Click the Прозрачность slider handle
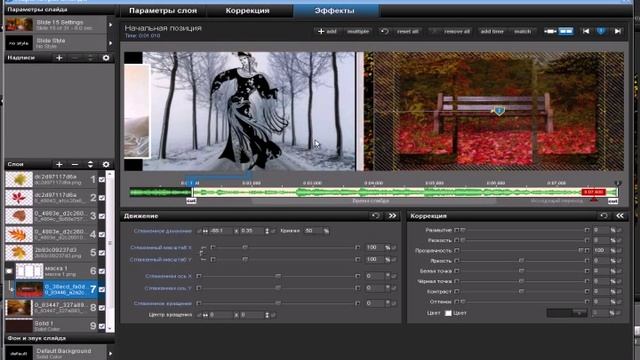The image size is (640, 360). [580, 250]
